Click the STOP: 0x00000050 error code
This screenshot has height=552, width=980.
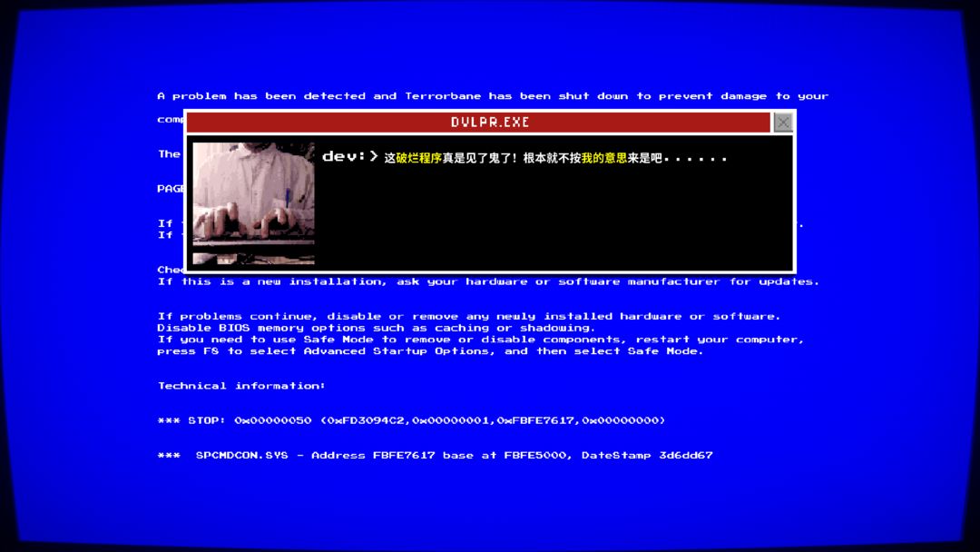pyautogui.click(x=234, y=420)
